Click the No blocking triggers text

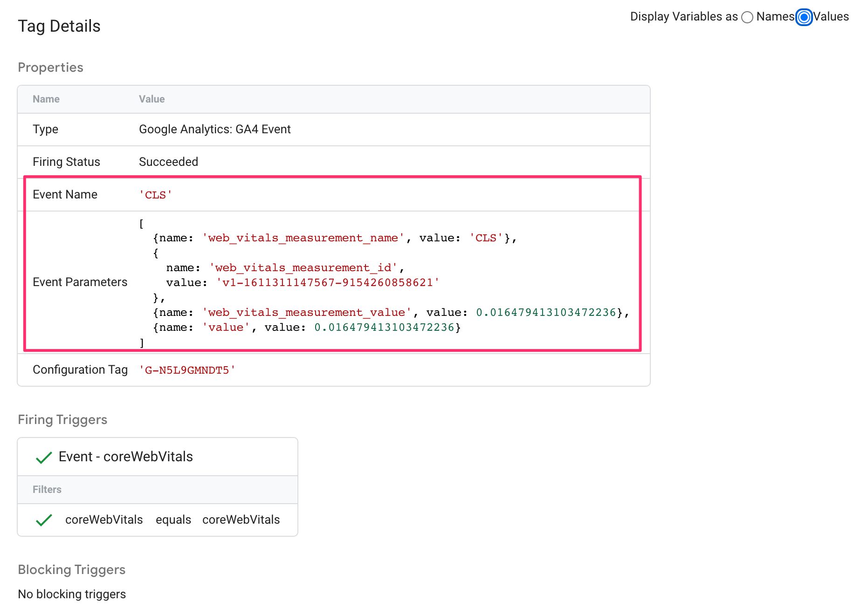pyautogui.click(x=72, y=594)
